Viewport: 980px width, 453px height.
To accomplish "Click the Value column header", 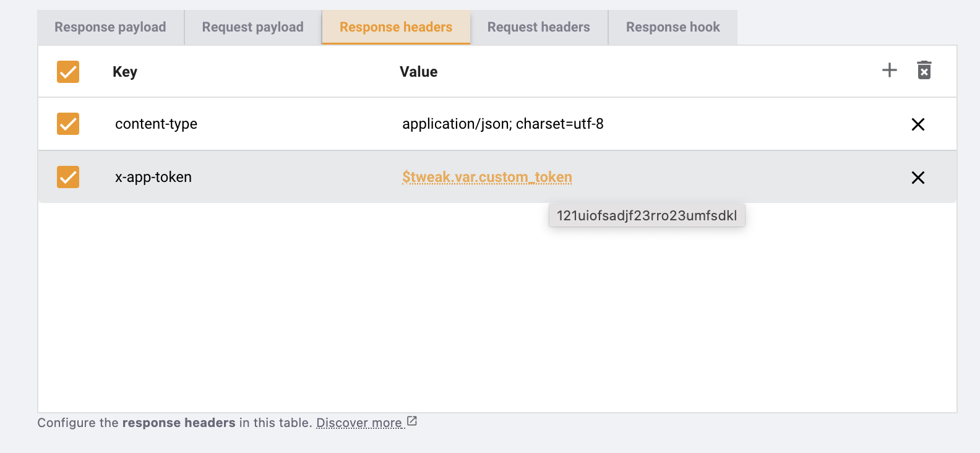I will point(418,72).
